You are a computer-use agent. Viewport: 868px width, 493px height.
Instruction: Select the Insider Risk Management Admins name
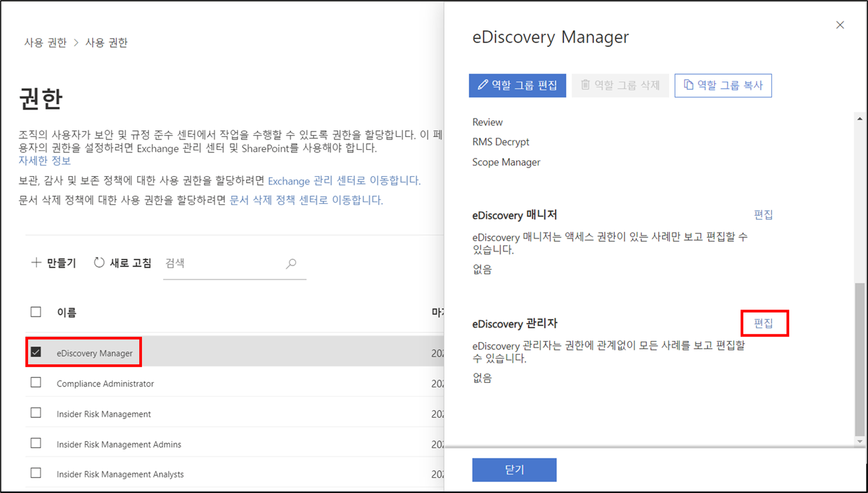click(119, 444)
